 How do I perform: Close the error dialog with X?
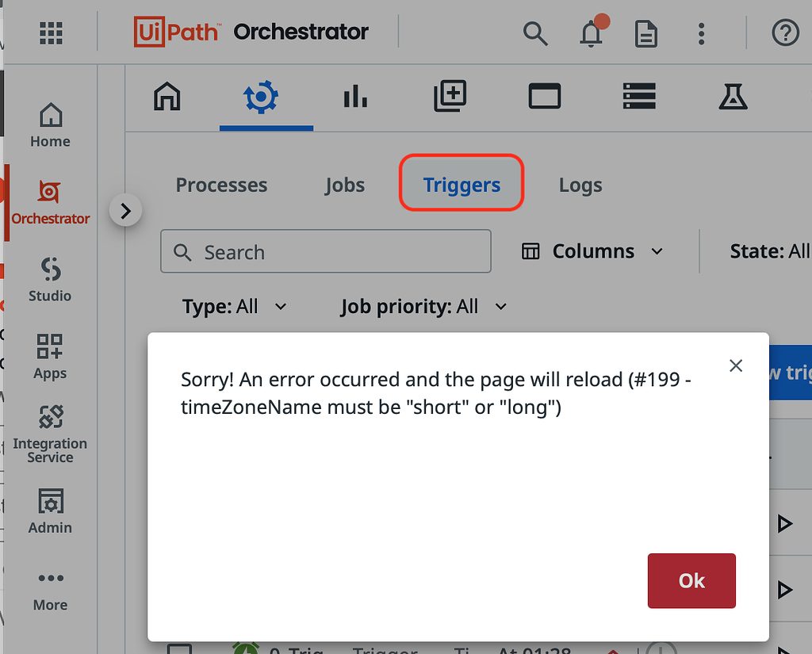[x=735, y=365]
